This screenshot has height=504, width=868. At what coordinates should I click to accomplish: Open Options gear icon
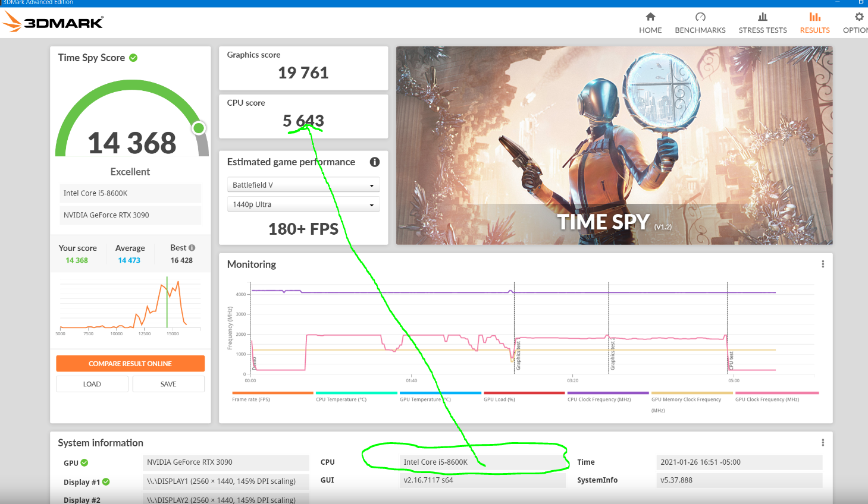859,17
